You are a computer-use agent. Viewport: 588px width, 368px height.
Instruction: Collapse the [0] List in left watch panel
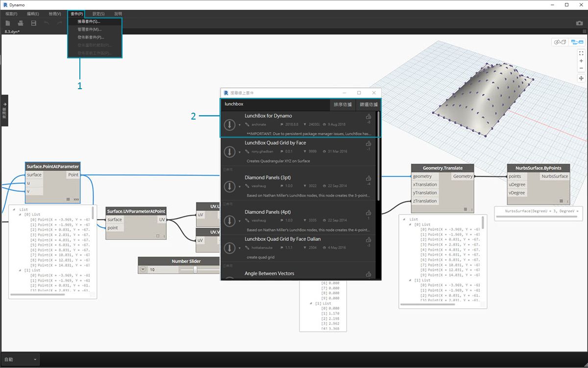pyautogui.click(x=20, y=214)
